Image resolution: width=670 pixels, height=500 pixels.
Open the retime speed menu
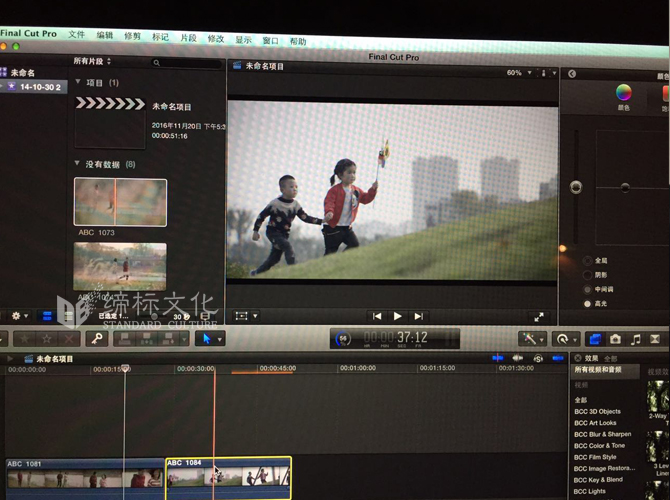(x=566, y=340)
